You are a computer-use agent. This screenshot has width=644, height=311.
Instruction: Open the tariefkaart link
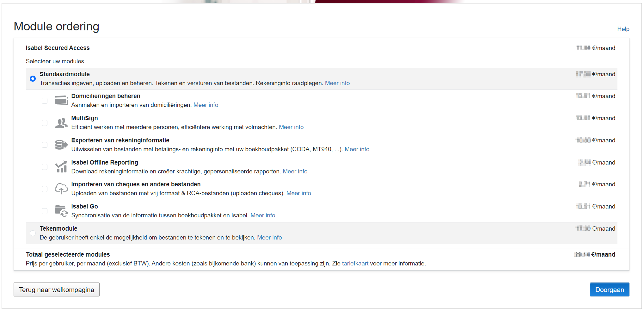tap(355, 263)
